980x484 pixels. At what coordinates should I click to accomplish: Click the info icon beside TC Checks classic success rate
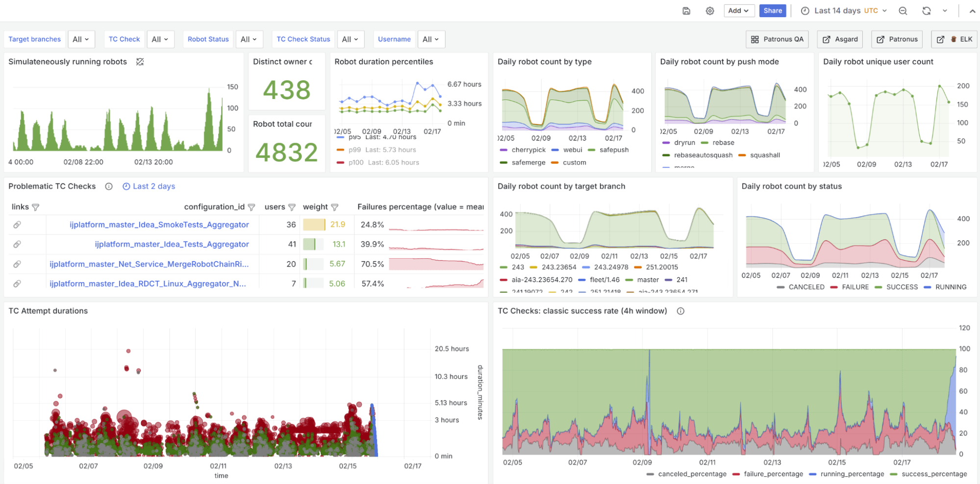[x=680, y=311]
